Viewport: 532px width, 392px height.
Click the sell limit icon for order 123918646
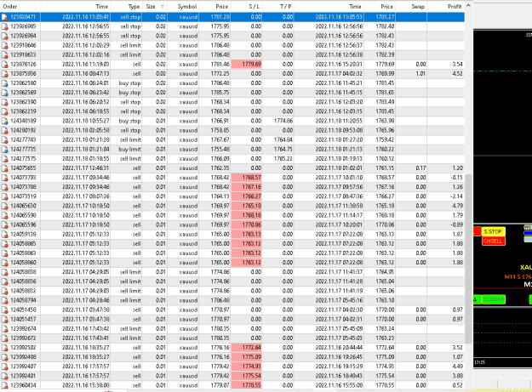point(5,45)
